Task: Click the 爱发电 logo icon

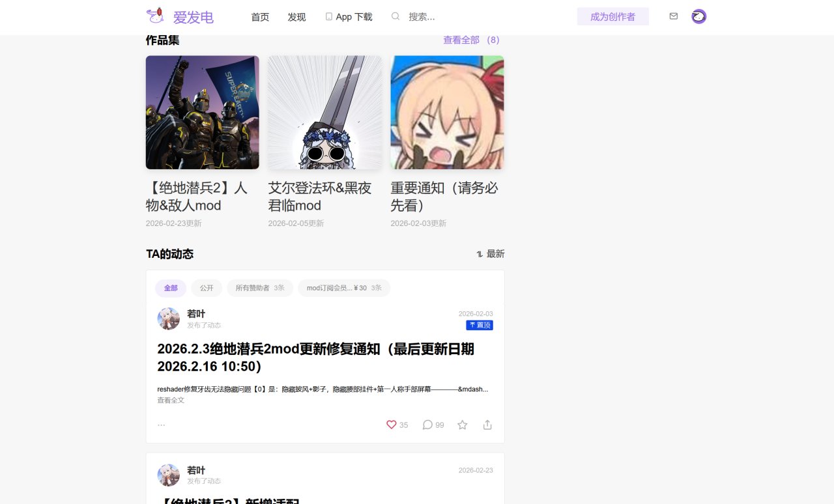Action: [155, 16]
